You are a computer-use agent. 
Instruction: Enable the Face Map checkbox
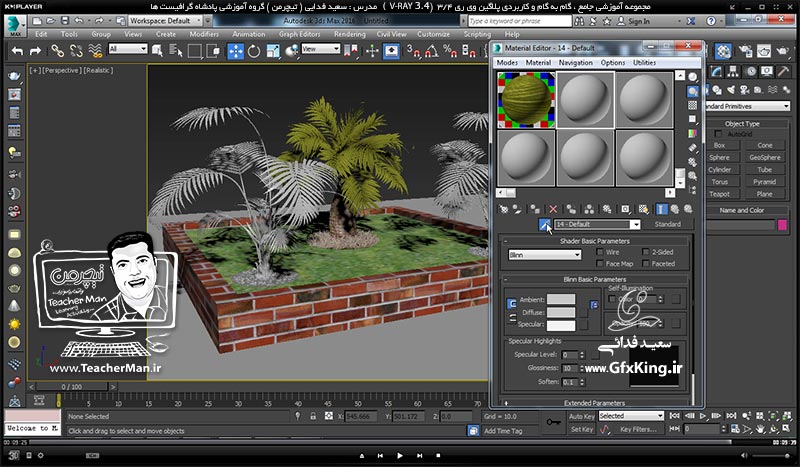[600, 264]
